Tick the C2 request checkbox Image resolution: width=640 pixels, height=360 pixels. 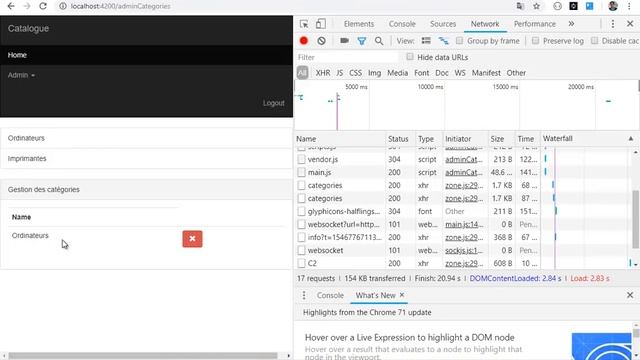point(301,263)
